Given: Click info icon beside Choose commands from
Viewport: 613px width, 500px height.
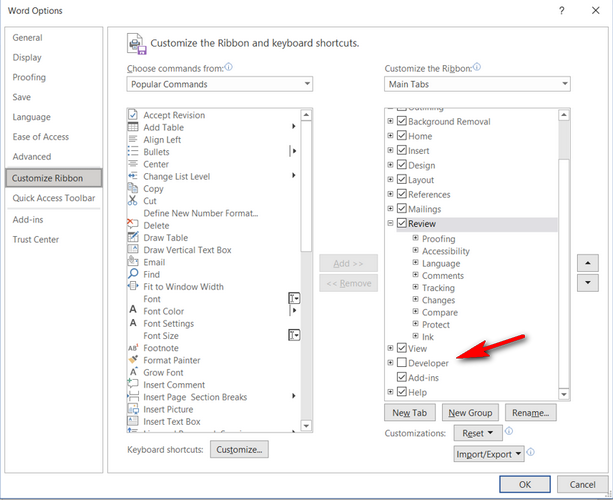Looking at the screenshot, I should click(x=229, y=67).
